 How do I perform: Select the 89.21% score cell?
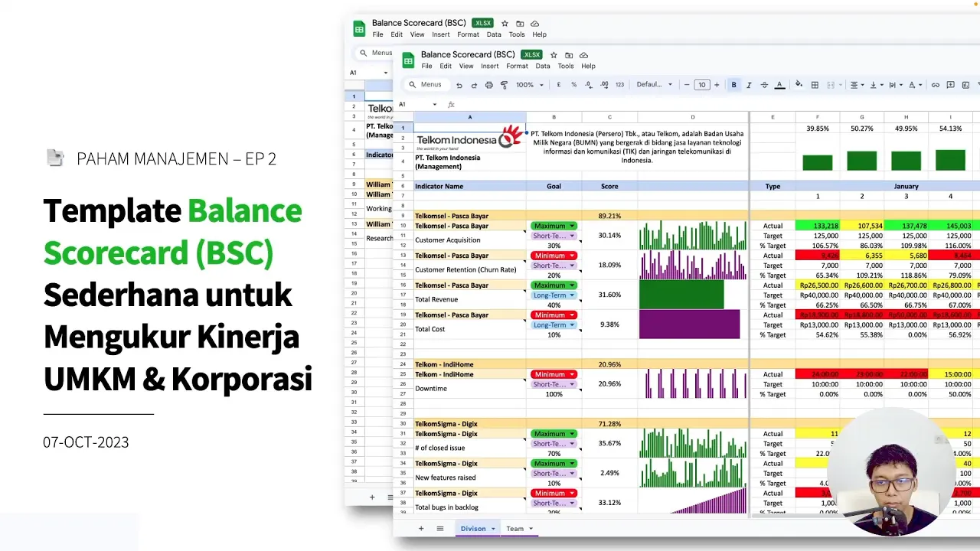pyautogui.click(x=609, y=216)
